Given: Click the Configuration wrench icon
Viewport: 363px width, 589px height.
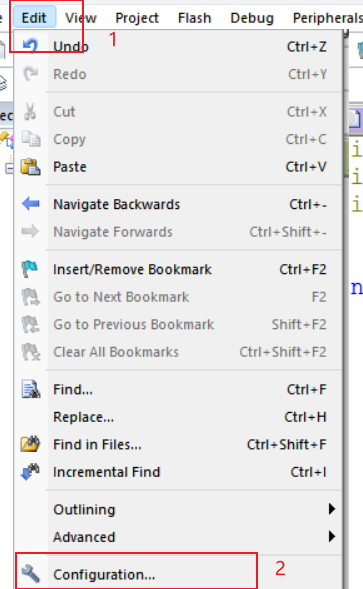Looking at the screenshot, I should point(30,574).
